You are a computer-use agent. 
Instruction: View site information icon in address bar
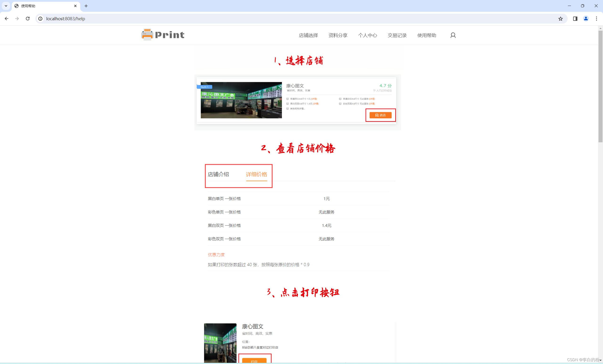40,19
